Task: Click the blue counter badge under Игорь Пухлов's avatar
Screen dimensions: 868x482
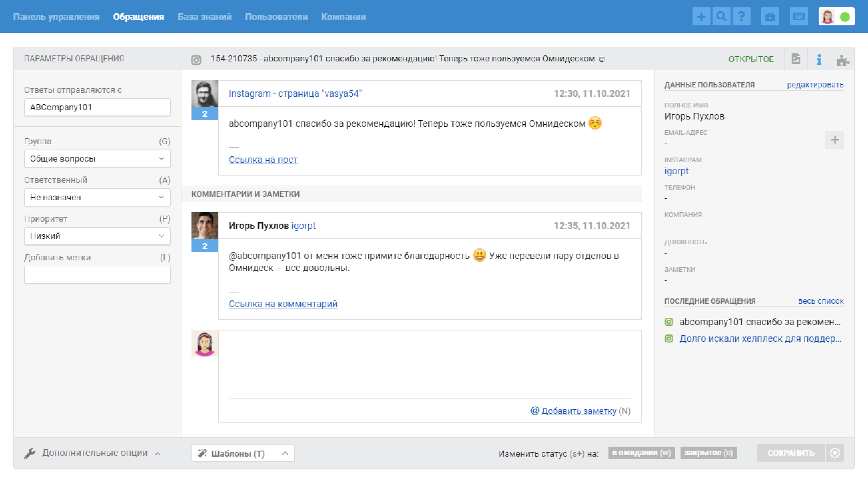Action: (204, 246)
